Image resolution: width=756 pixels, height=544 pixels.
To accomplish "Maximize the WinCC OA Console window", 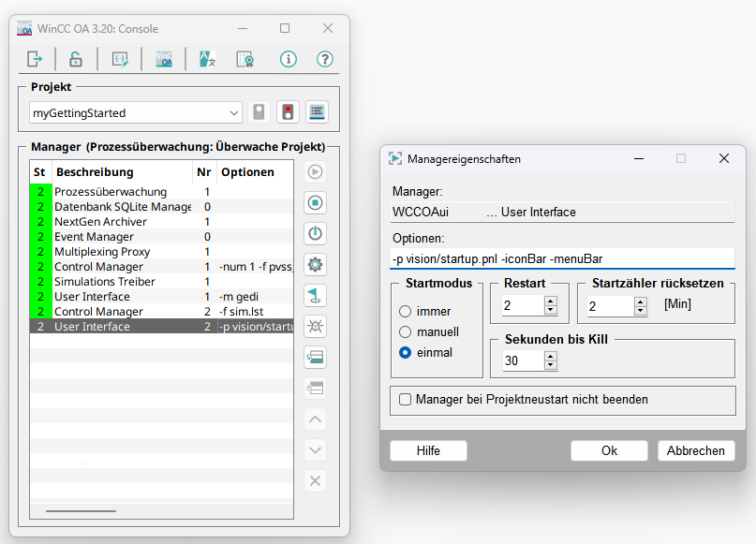I will [285, 28].
